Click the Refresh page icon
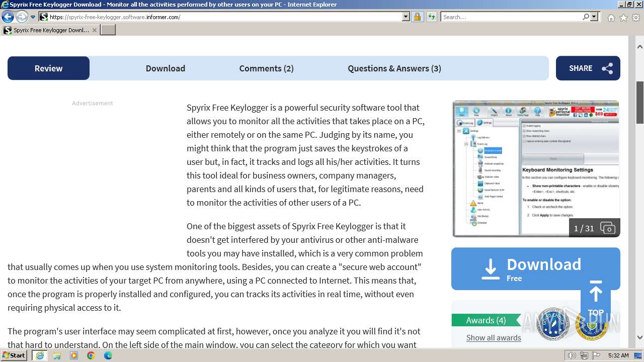 (431, 17)
